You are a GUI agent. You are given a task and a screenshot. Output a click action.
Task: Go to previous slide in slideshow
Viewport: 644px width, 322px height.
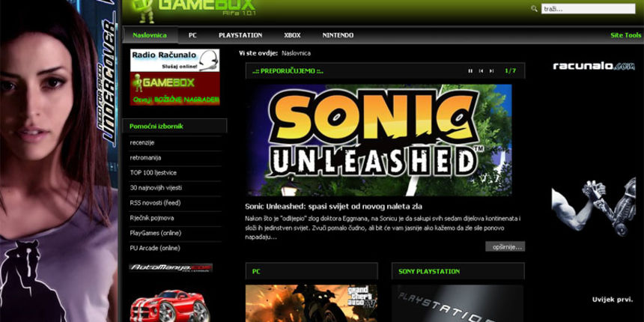point(481,71)
